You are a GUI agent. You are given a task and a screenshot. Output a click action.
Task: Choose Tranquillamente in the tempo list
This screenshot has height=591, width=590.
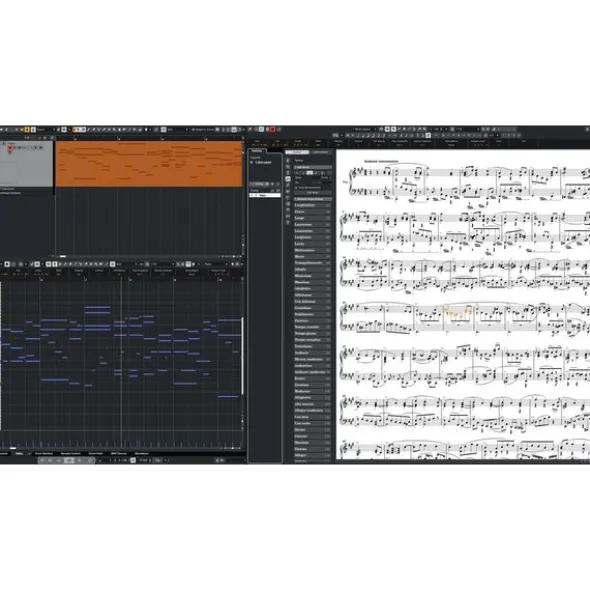312,263
